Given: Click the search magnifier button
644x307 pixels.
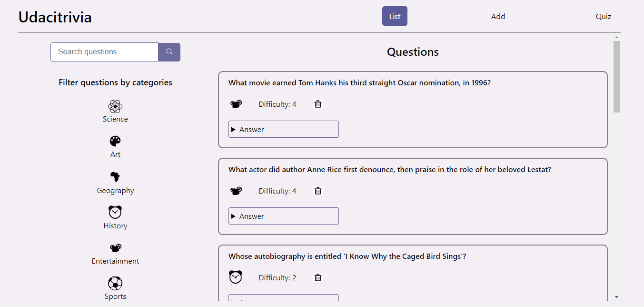Looking at the screenshot, I should click(x=169, y=52).
